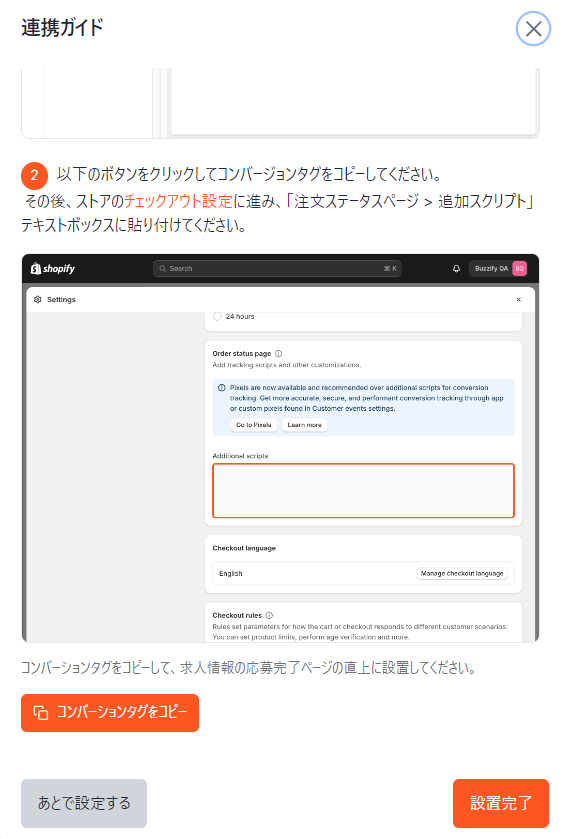Click the step 2 orange number badge
Screen dimensions: 564x839
point(34,175)
